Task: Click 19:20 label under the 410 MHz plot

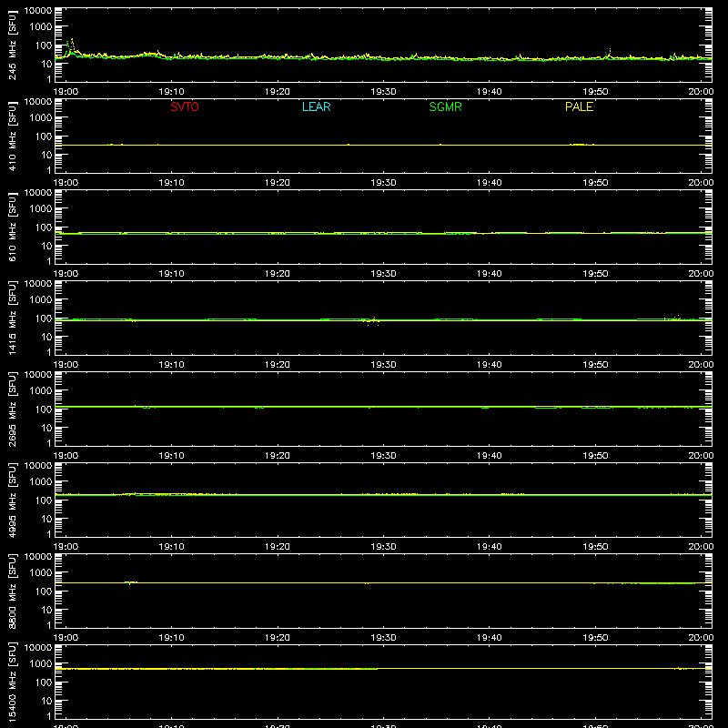Action: coord(278,183)
